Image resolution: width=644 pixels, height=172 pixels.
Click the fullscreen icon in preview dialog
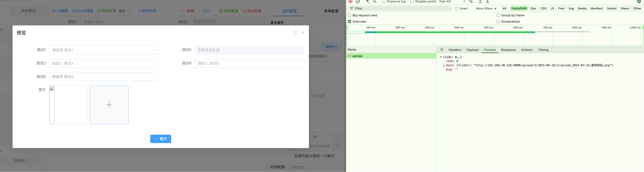click(296, 33)
